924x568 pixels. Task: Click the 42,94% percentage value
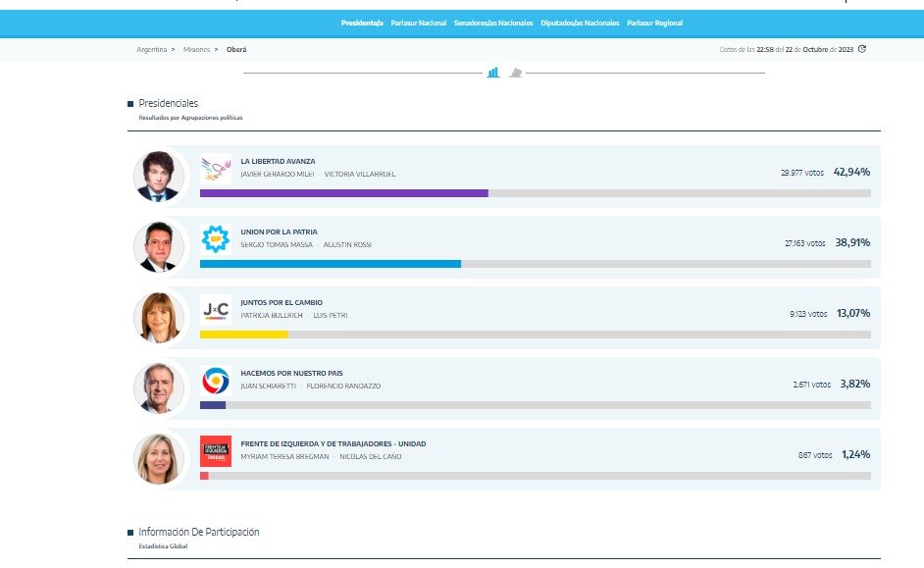point(851,172)
